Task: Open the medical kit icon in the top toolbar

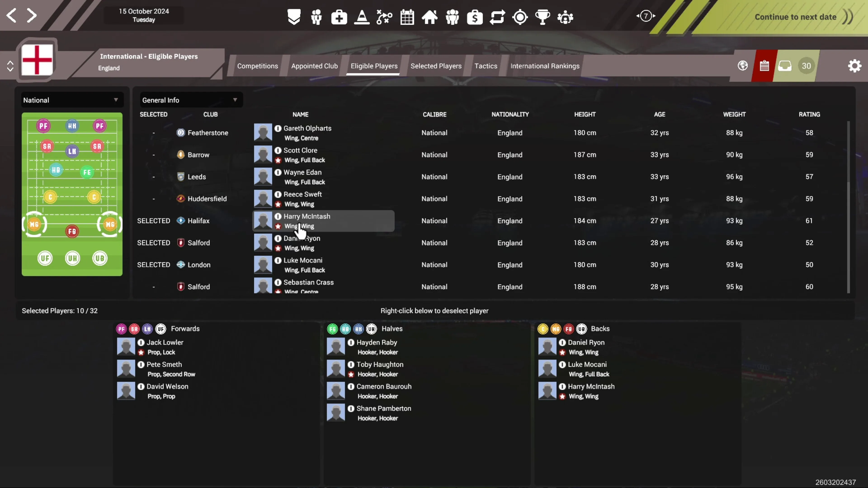Action: 339,17
